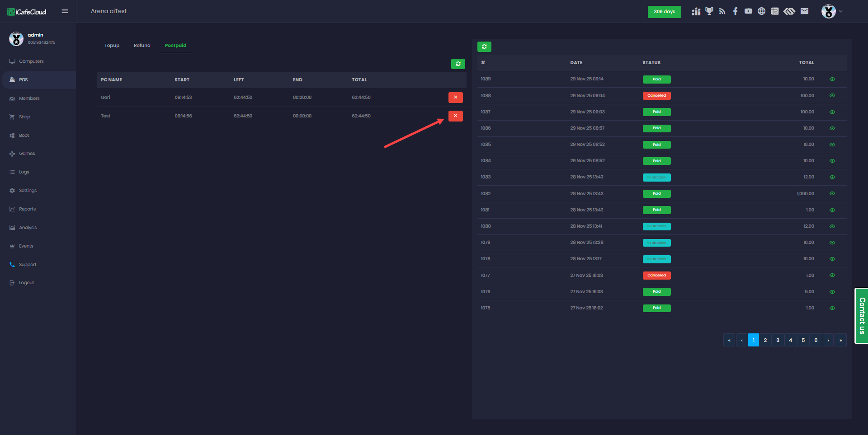Open the mail envelope icon
Image resolution: width=868 pixels, height=435 pixels.
click(804, 11)
